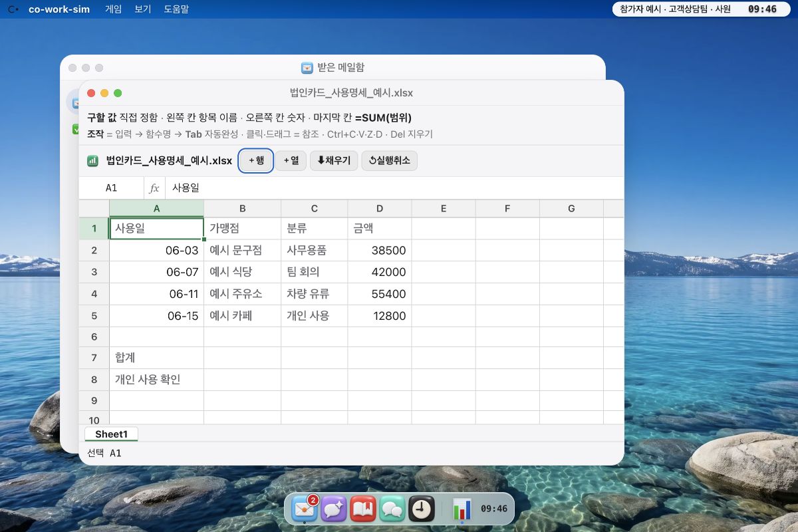Select the 42000 amount cell
Viewport: 798px width, 532px height.
pyautogui.click(x=379, y=272)
